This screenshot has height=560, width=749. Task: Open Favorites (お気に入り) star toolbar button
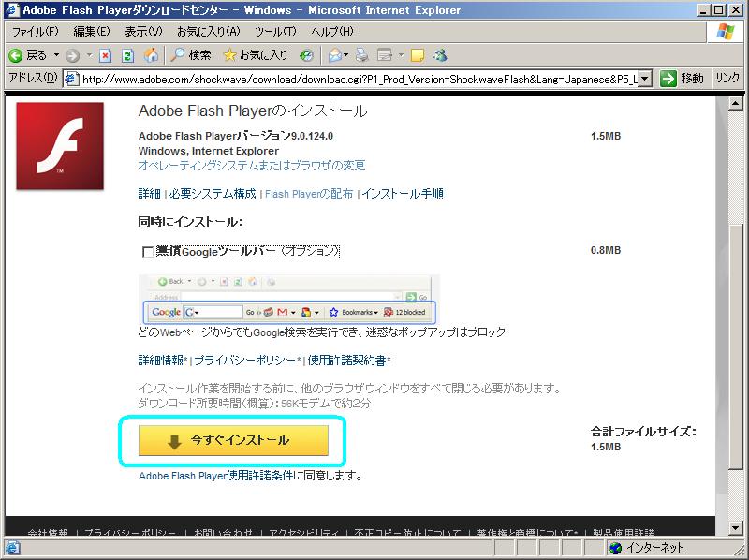coord(256,55)
